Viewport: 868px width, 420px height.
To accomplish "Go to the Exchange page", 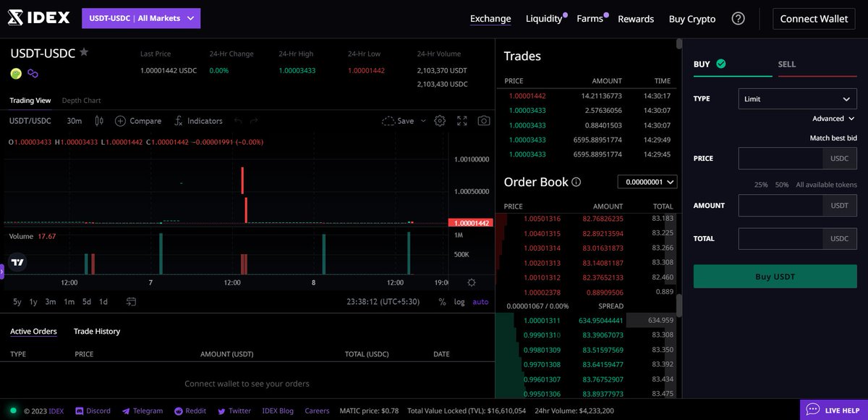I will tap(490, 19).
